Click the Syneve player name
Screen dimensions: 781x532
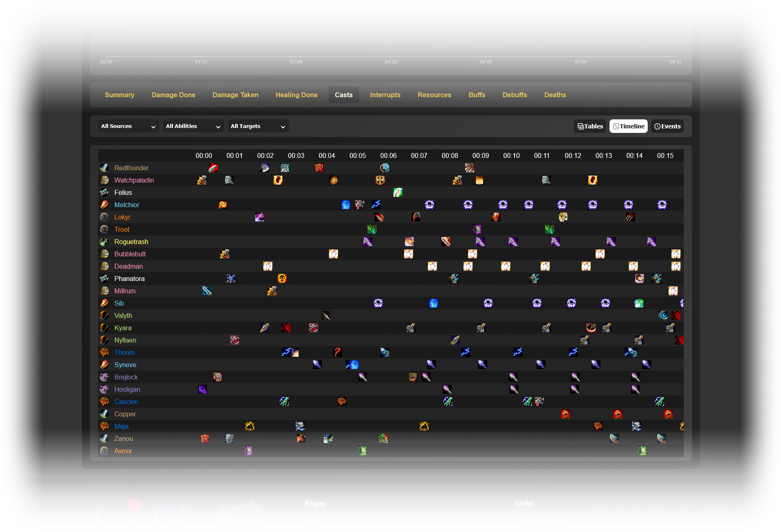click(126, 365)
